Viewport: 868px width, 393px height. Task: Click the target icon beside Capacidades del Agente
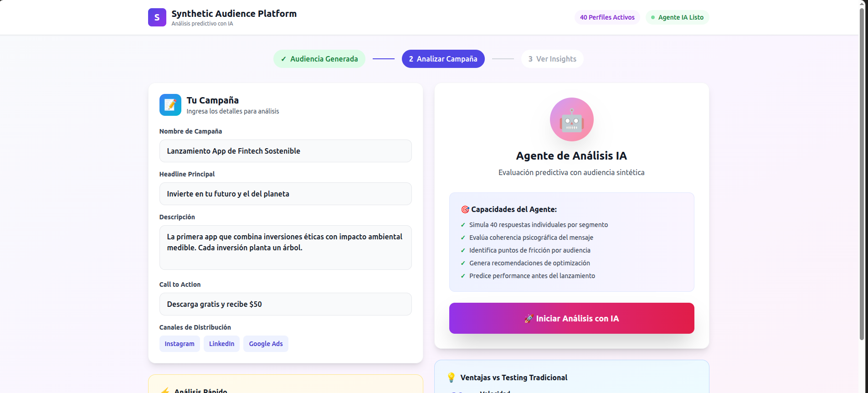[465, 209]
